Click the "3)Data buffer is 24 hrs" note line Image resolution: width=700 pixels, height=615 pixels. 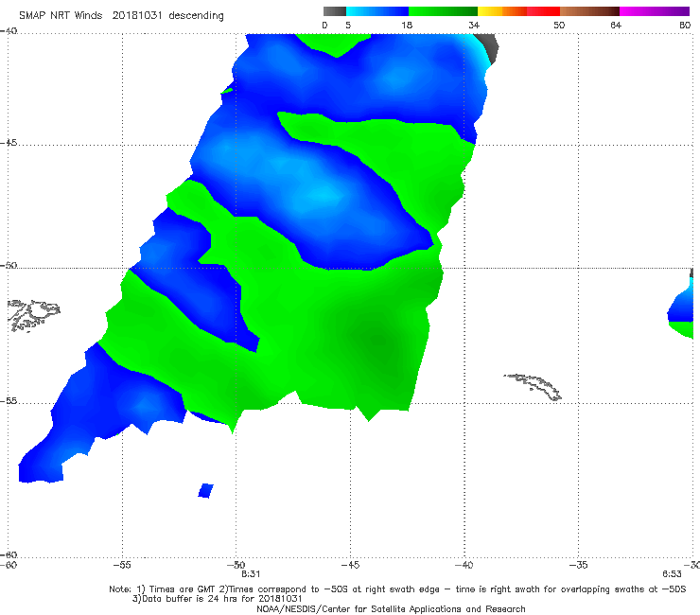click(218, 599)
